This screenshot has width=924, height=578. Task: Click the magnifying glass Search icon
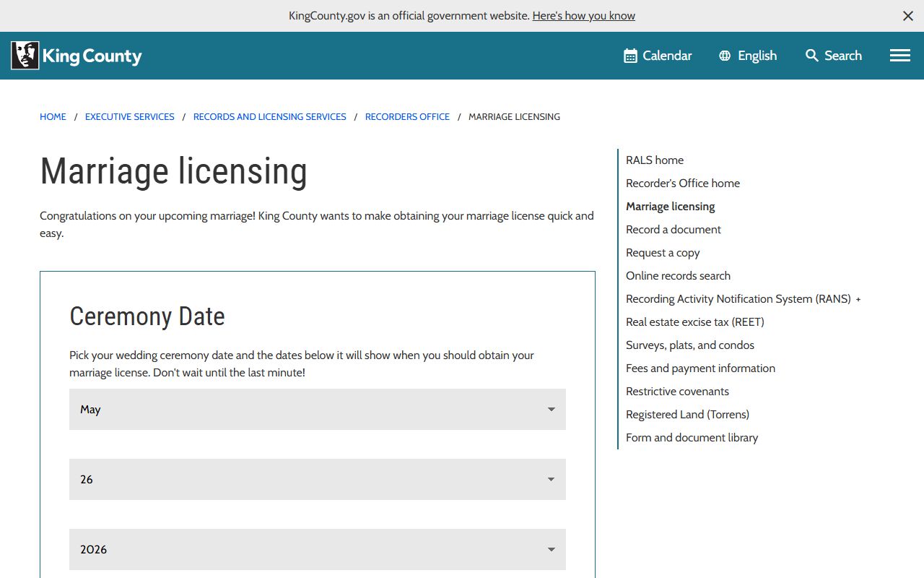point(812,56)
